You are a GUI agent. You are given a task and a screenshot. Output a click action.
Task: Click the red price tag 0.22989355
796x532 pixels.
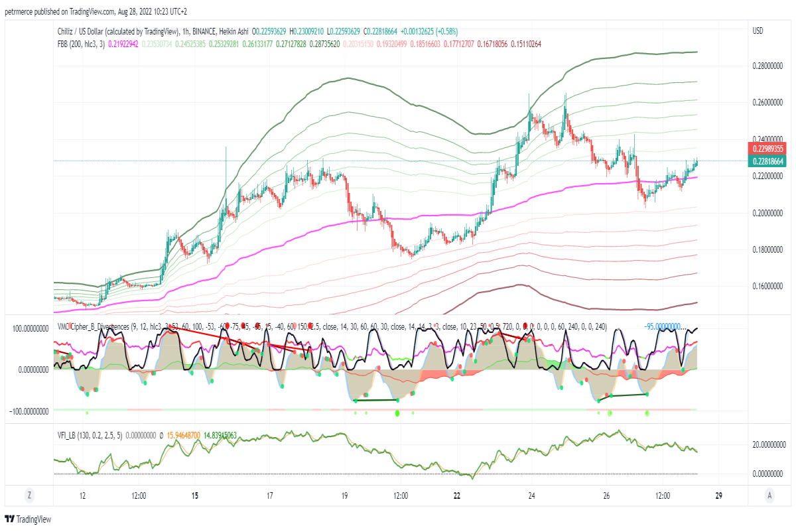[767, 149]
